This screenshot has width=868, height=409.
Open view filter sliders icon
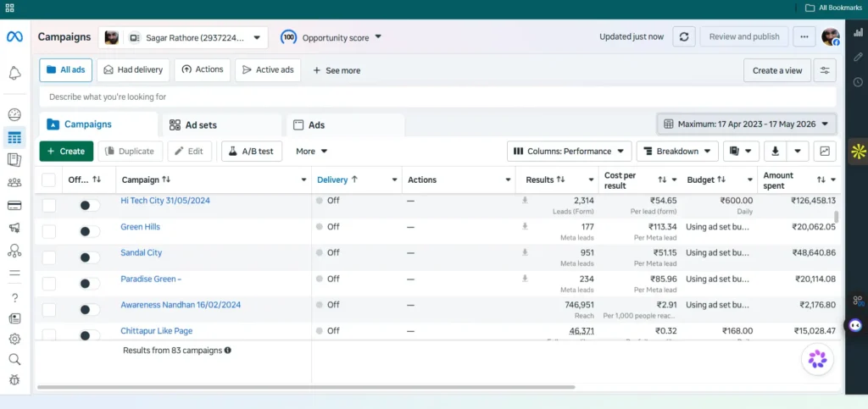(825, 70)
